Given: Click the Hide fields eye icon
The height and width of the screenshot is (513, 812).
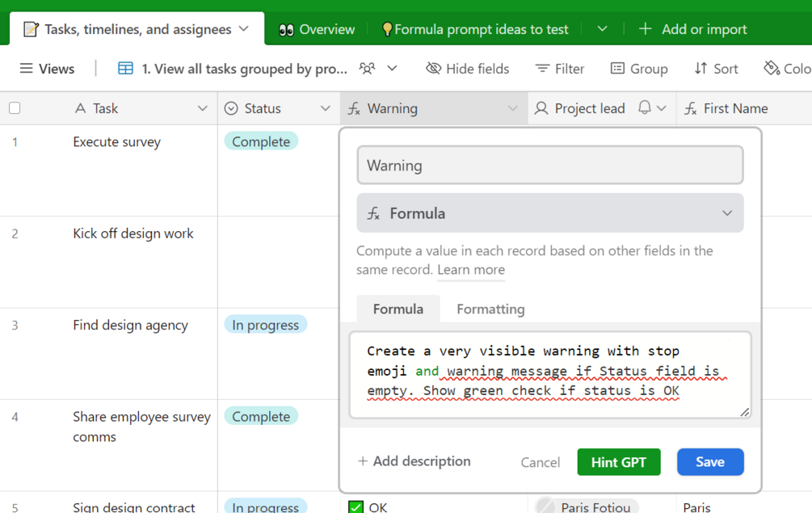Looking at the screenshot, I should coord(433,69).
